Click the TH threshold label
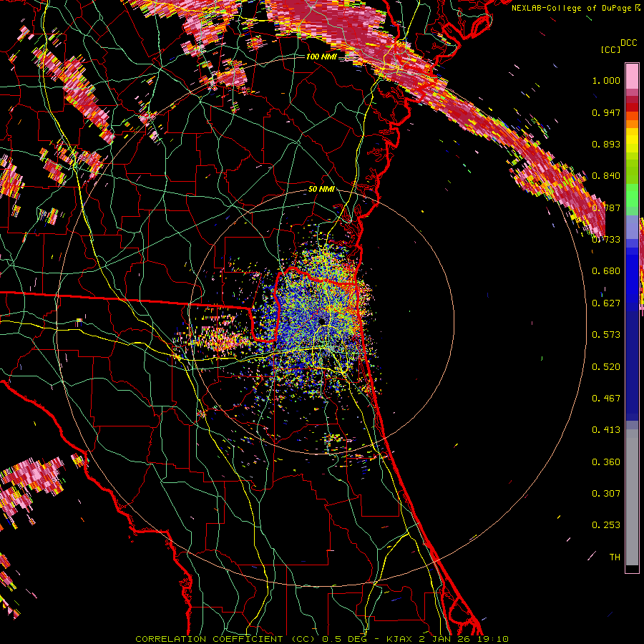The height and width of the screenshot is (644, 644). 615,557
